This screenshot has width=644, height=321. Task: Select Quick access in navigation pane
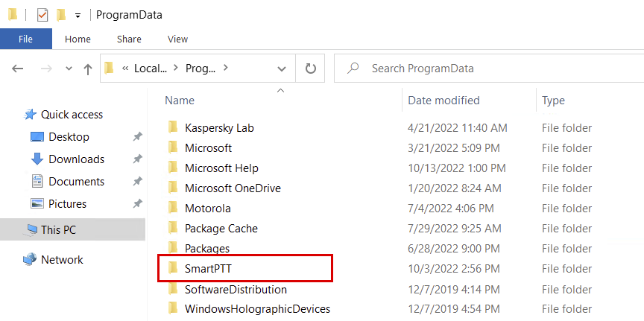click(x=72, y=115)
